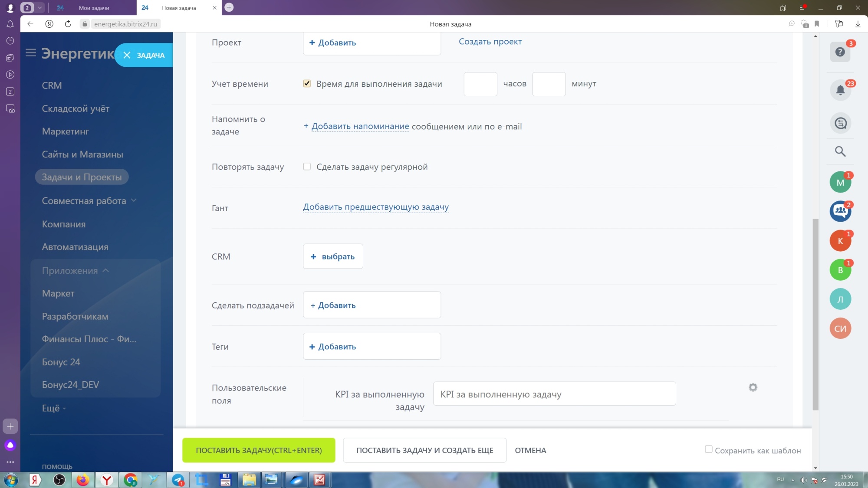Open Бонус 24 application
The height and width of the screenshot is (488, 868).
point(61,362)
